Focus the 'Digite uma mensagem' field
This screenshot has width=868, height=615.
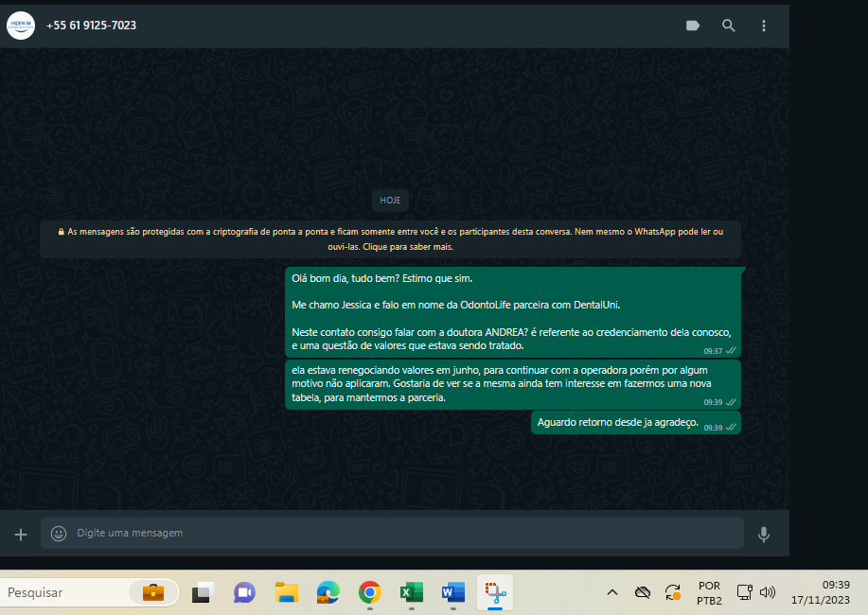[392, 533]
